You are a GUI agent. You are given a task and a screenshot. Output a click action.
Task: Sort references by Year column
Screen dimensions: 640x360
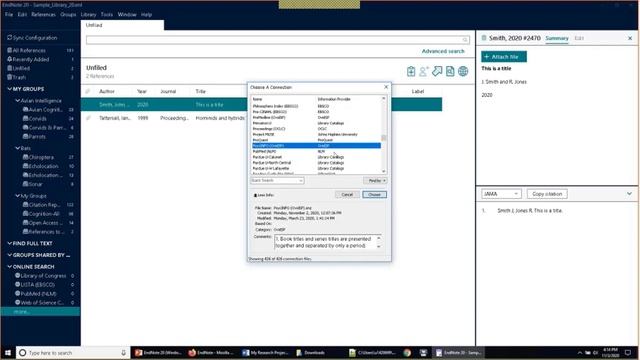pos(142,91)
